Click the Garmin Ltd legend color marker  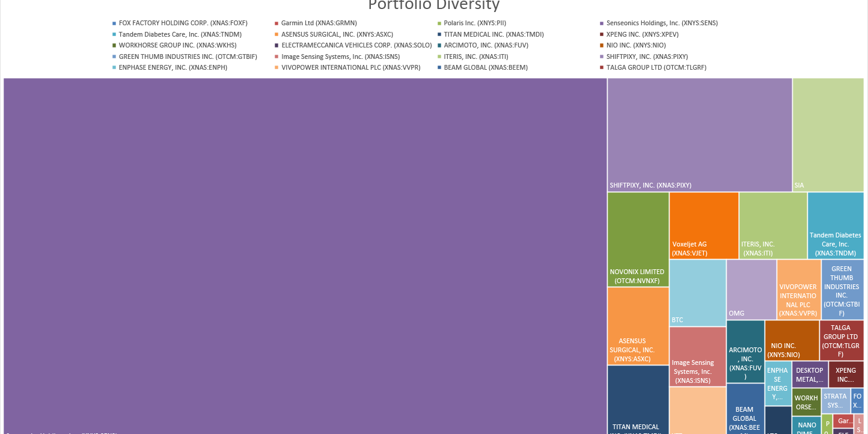pos(277,23)
